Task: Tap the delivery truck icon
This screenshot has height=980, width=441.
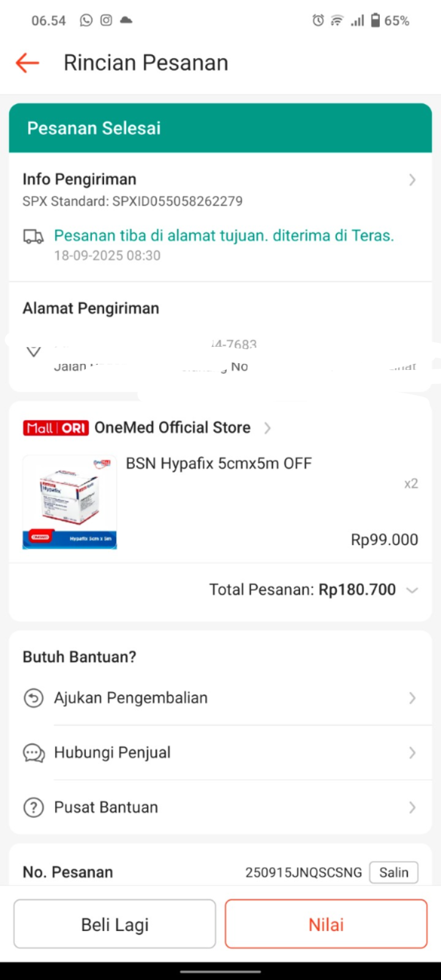Action: pos(34,236)
